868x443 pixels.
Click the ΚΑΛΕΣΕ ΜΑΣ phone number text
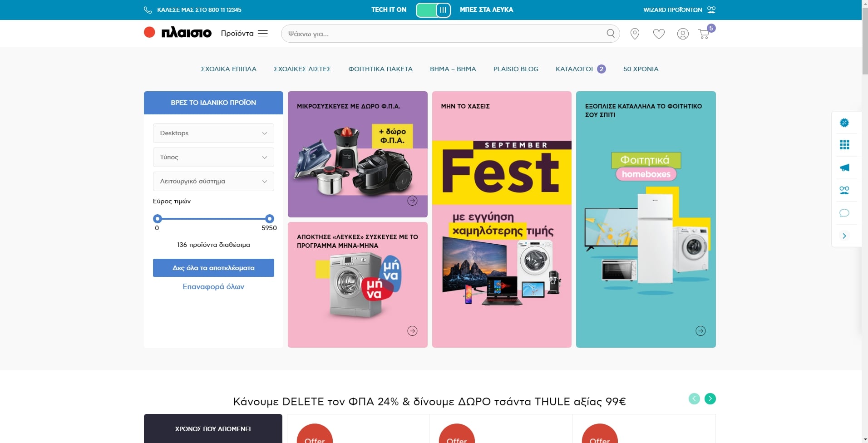[x=199, y=10]
